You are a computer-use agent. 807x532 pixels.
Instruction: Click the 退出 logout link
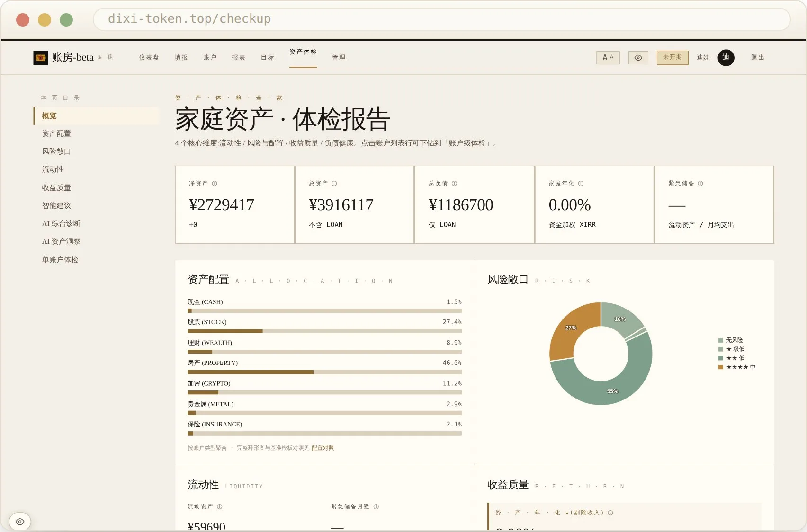pos(758,58)
